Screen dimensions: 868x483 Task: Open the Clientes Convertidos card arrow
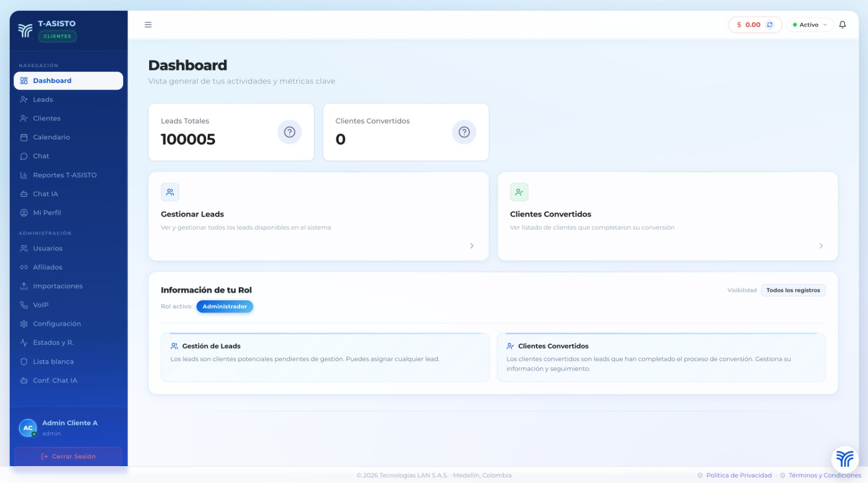pyautogui.click(x=821, y=246)
